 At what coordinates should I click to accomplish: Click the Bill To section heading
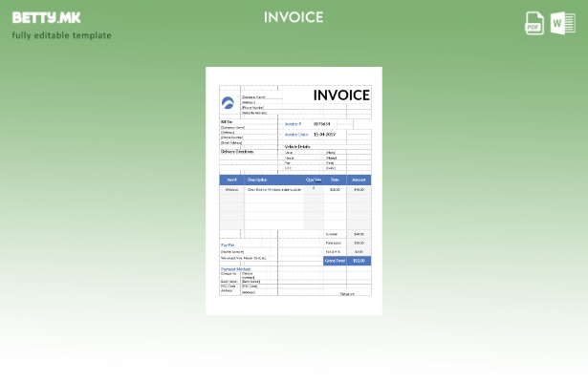coord(227,122)
